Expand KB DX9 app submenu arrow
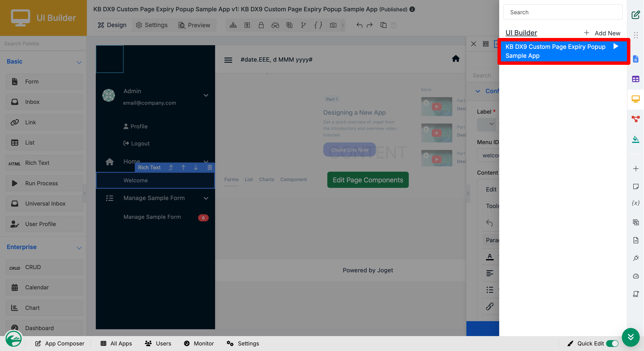This screenshot has height=351, width=644. [616, 46]
